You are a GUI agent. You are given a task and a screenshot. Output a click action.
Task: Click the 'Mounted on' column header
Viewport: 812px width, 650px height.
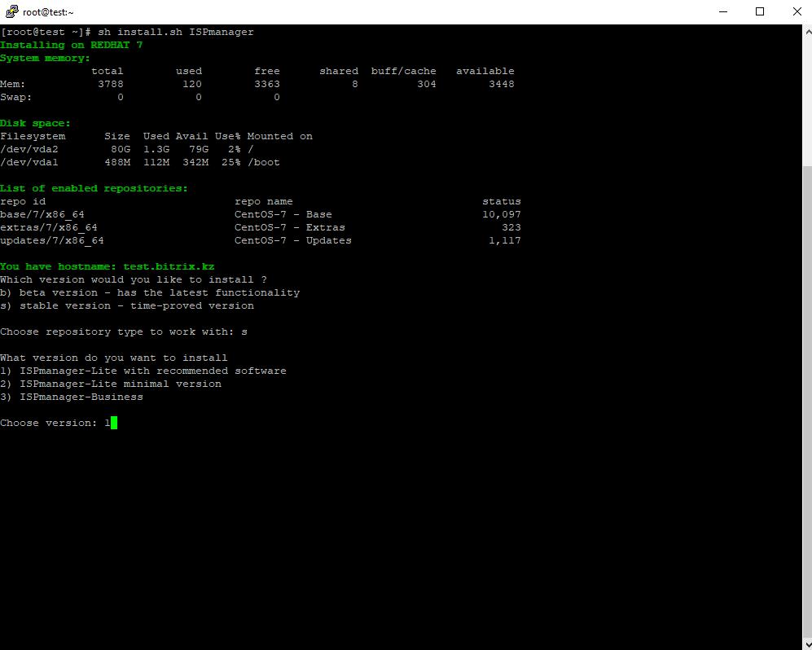tap(279, 136)
